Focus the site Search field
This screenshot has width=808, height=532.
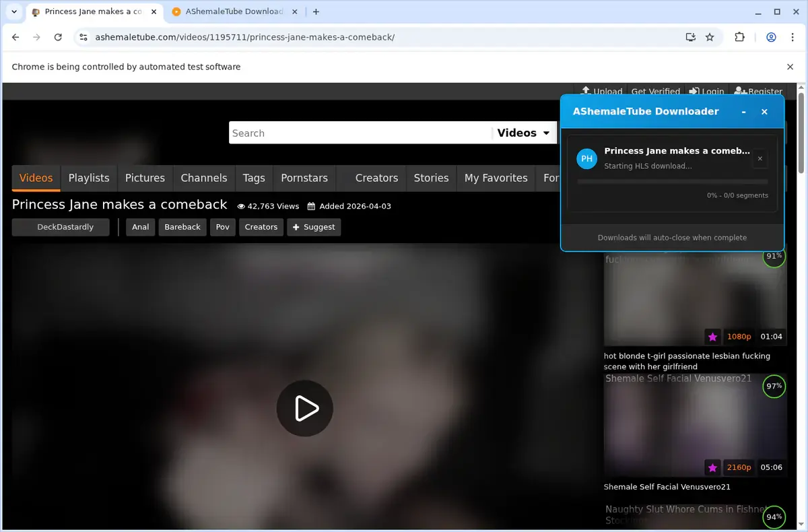(x=360, y=133)
